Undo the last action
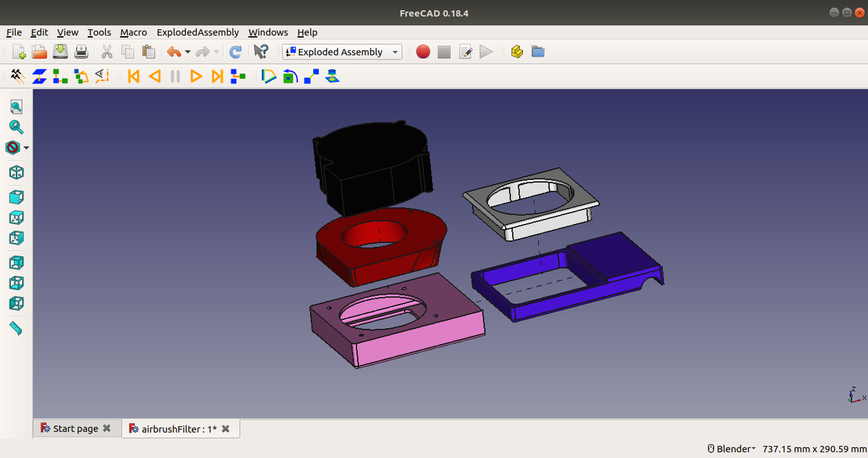The width and height of the screenshot is (868, 458). [173, 52]
